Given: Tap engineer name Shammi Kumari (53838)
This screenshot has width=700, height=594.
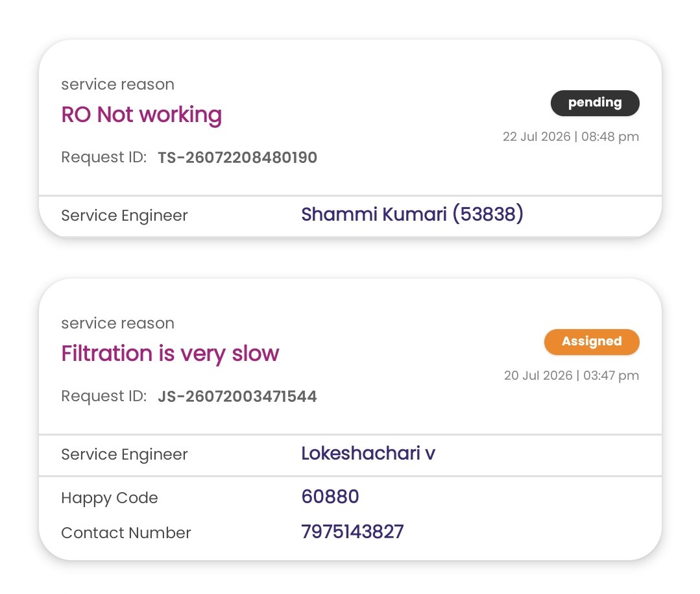Looking at the screenshot, I should (412, 214).
